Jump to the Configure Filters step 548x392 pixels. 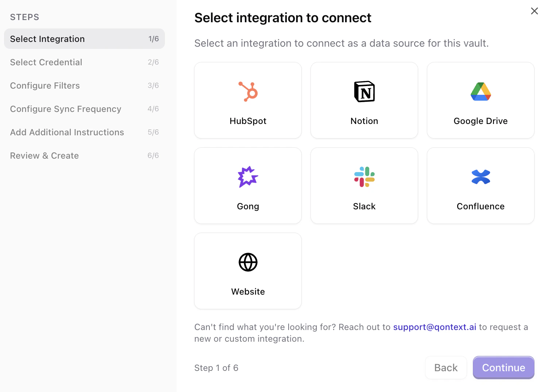pyautogui.click(x=45, y=85)
